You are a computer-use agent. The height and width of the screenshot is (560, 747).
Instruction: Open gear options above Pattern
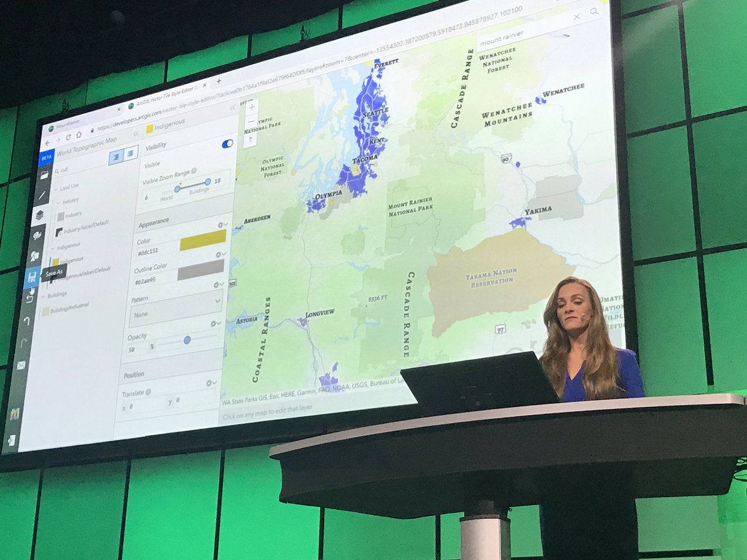(219, 284)
